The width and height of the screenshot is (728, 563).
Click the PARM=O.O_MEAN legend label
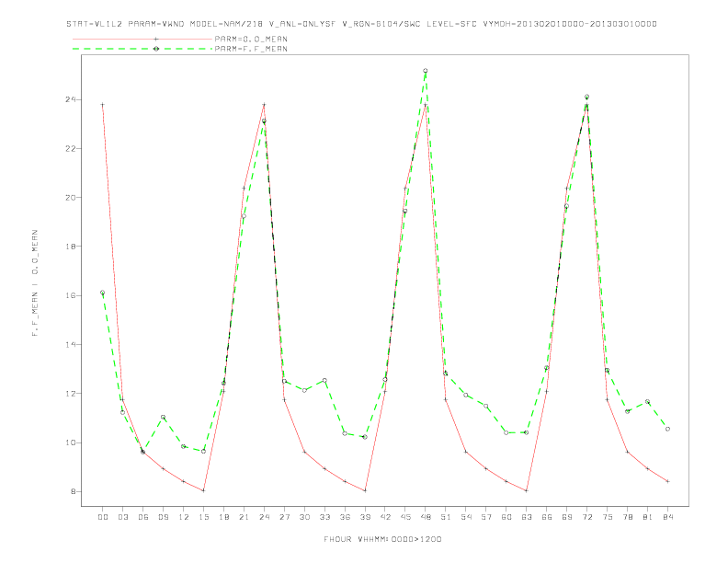coord(251,39)
